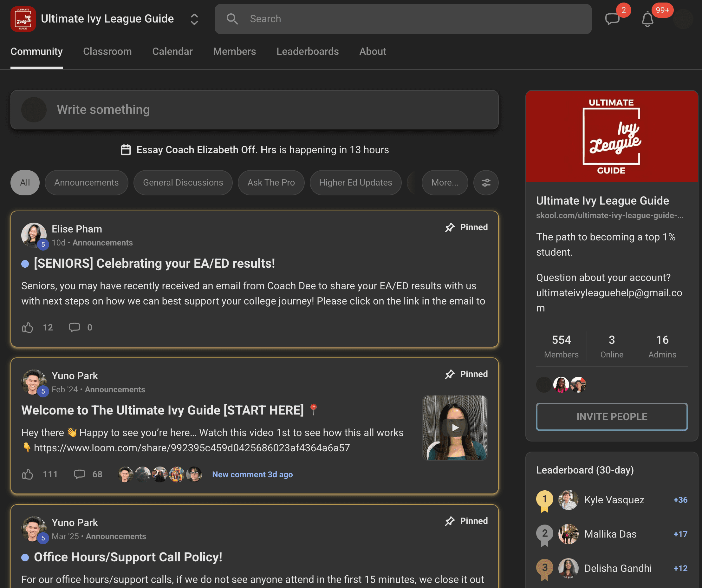The width and height of the screenshot is (702, 588).
Task: Open comments on Welcome START HERE post
Action: point(80,474)
